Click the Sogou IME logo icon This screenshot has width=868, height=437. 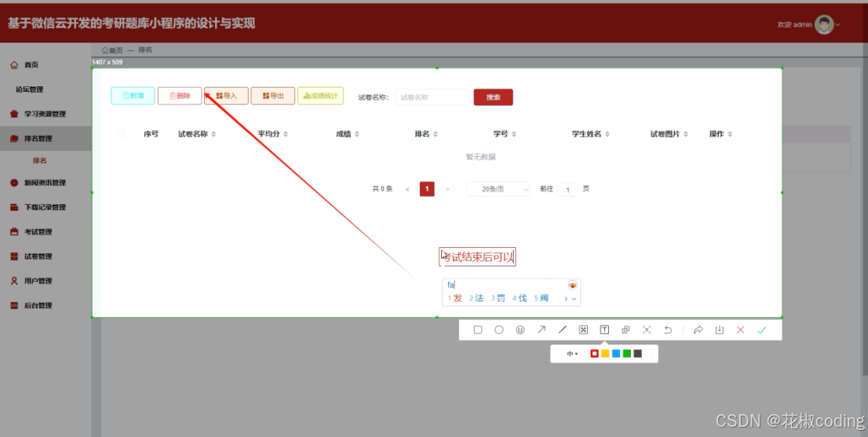pos(572,285)
